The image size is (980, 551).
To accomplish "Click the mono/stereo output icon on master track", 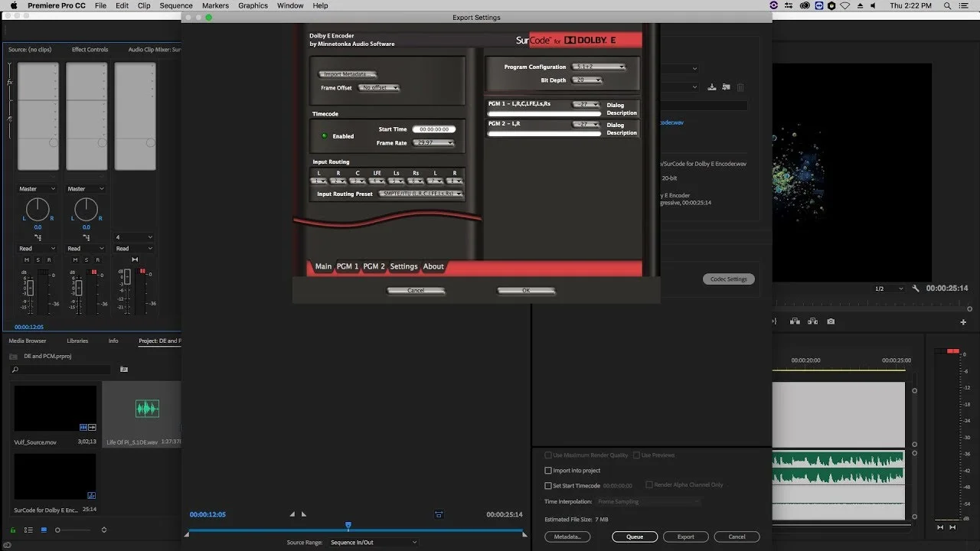I will (135, 259).
